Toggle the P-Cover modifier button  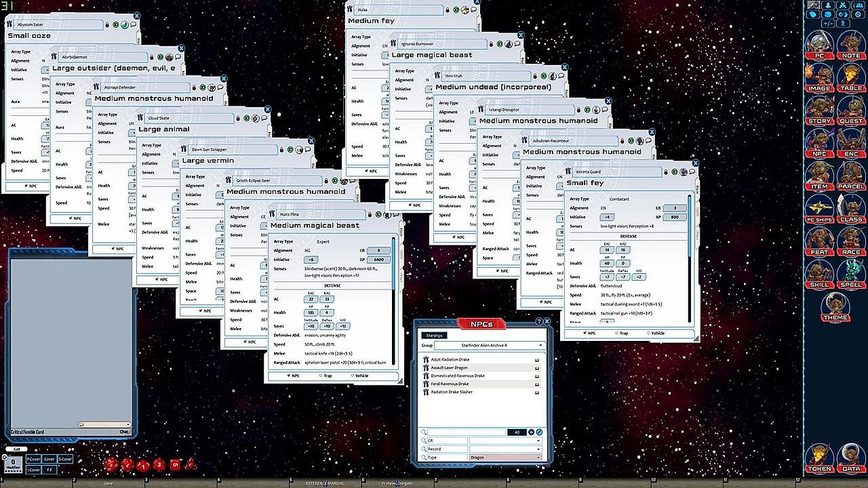tap(33, 459)
